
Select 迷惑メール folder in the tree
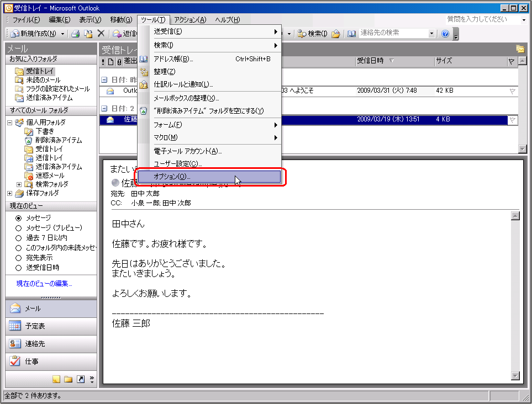[50, 176]
